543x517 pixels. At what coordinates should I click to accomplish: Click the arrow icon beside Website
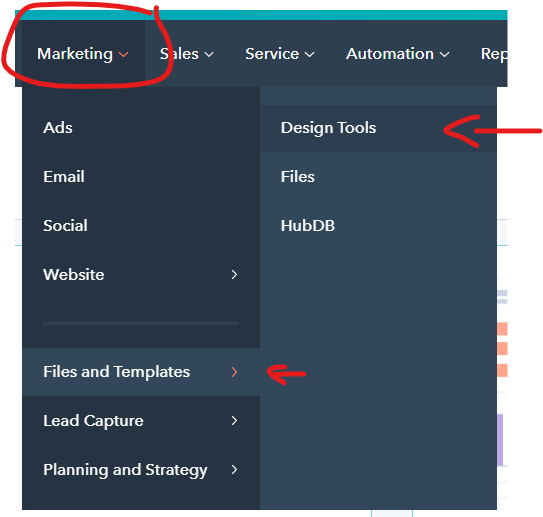[234, 275]
